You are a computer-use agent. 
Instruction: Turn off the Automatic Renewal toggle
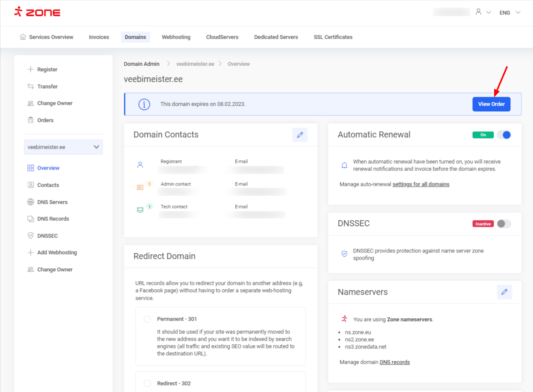pyautogui.click(x=504, y=135)
